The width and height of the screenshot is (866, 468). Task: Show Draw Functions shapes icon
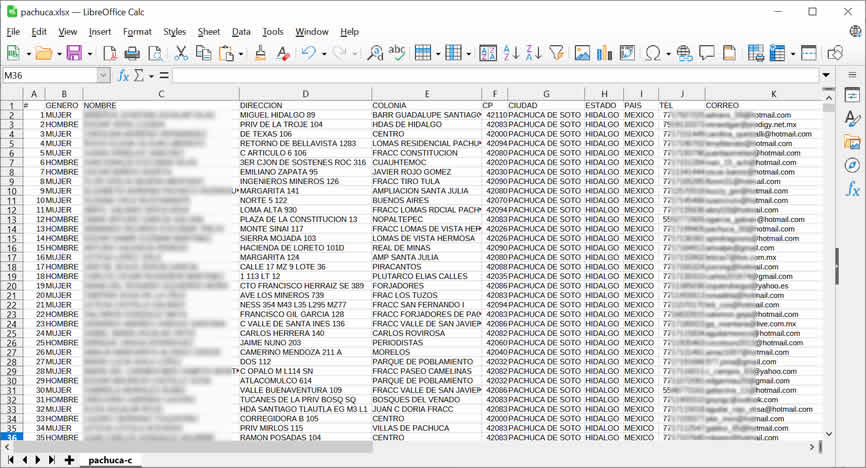(835, 53)
